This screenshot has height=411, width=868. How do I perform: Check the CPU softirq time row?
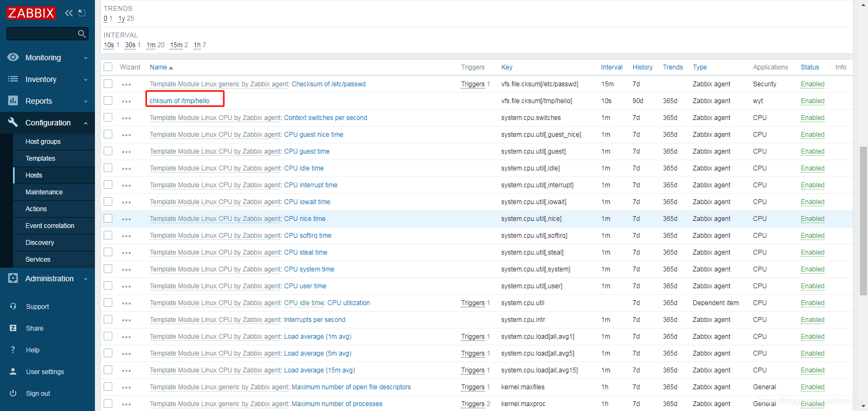click(108, 235)
